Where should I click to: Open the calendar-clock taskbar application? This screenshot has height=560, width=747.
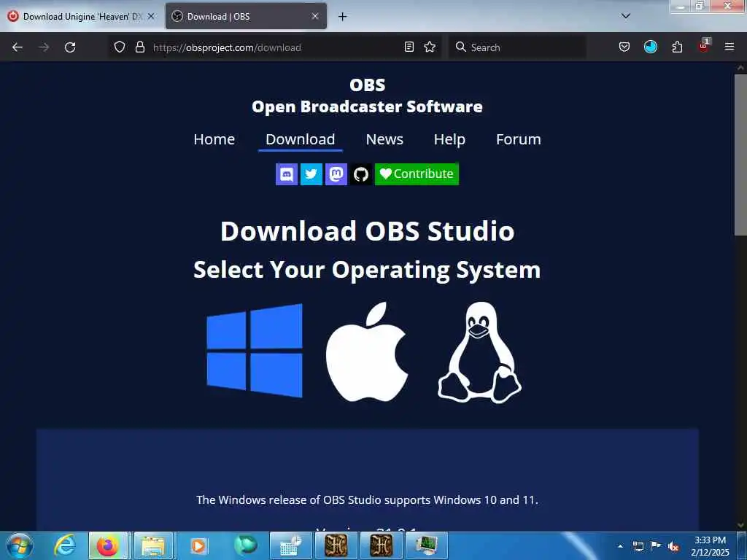290,545
